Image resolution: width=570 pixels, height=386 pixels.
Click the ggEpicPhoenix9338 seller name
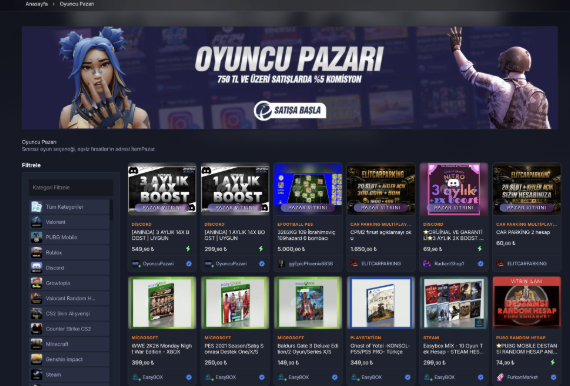[x=311, y=264]
